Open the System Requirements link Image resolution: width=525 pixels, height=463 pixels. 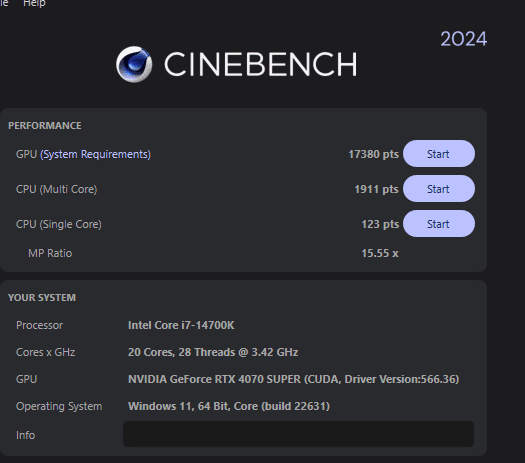[x=95, y=154]
